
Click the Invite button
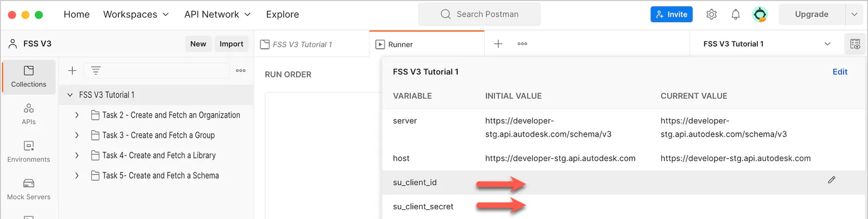click(672, 15)
